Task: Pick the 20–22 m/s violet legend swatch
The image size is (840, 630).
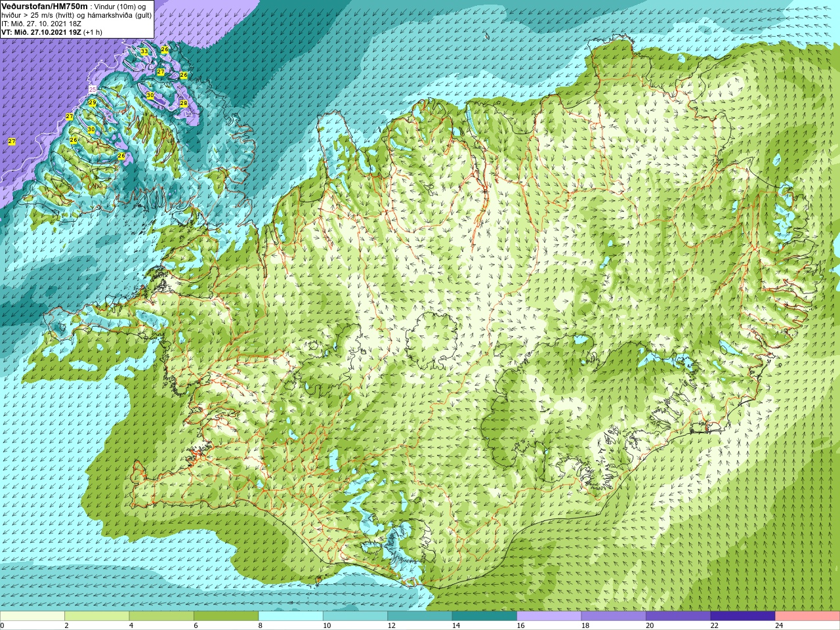Action: click(x=679, y=616)
